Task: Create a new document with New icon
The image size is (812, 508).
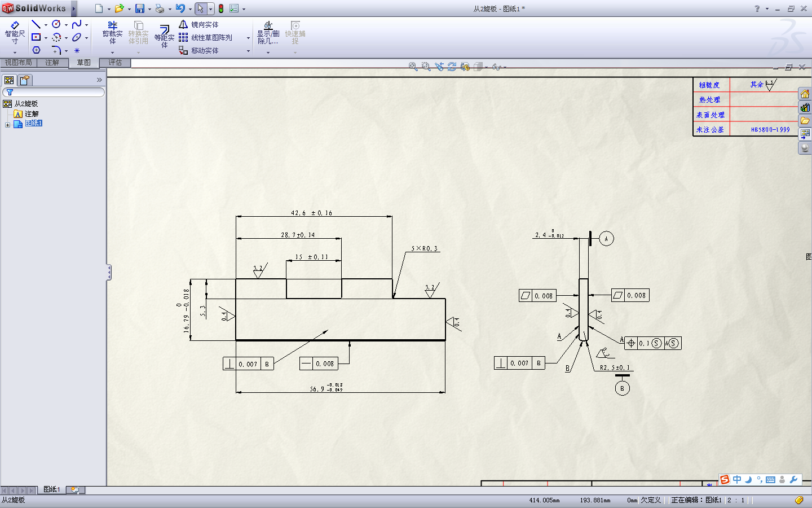Action: click(x=99, y=8)
